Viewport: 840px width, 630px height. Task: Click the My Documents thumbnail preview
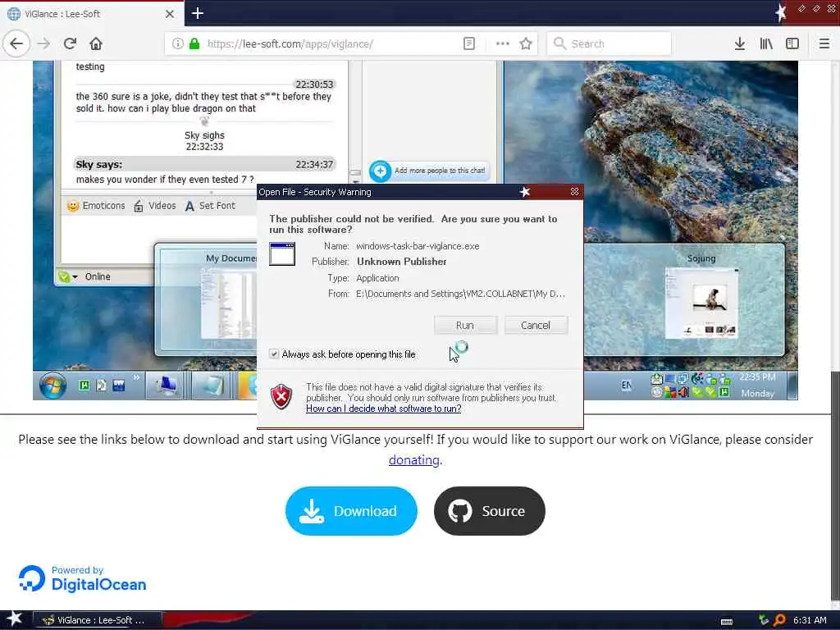229,304
